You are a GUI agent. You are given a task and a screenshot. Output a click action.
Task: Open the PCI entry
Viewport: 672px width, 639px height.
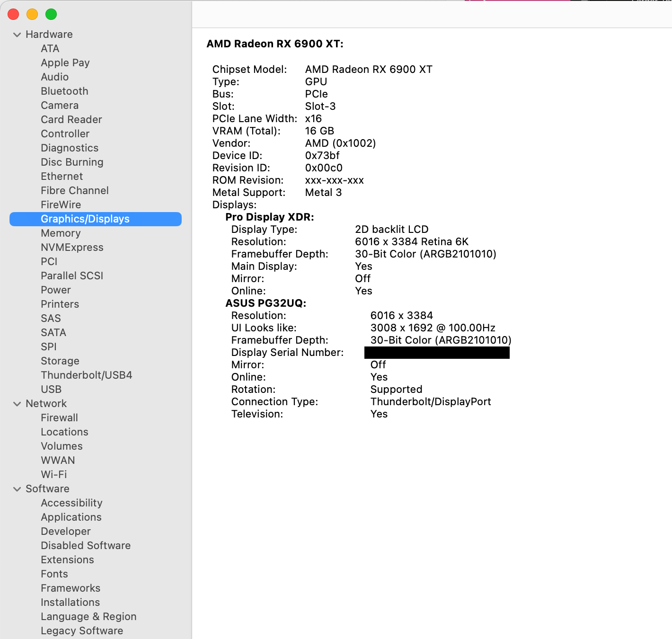point(49,262)
